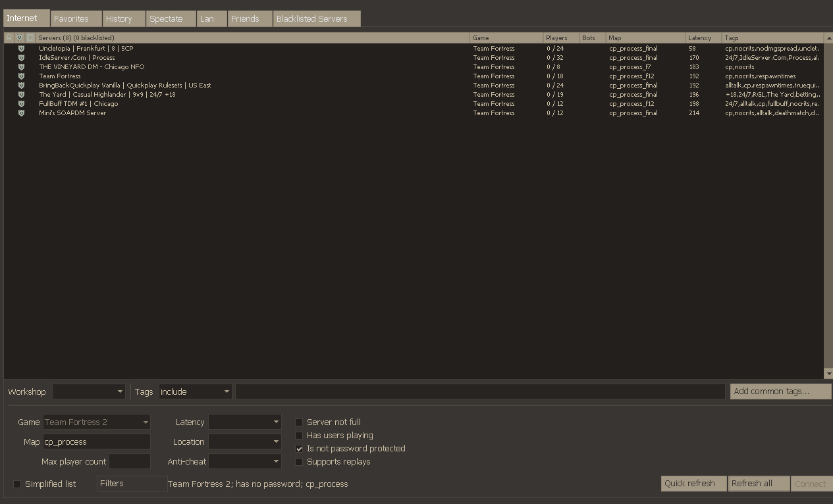
Task: Sort by the Players column header
Action: tap(561, 38)
